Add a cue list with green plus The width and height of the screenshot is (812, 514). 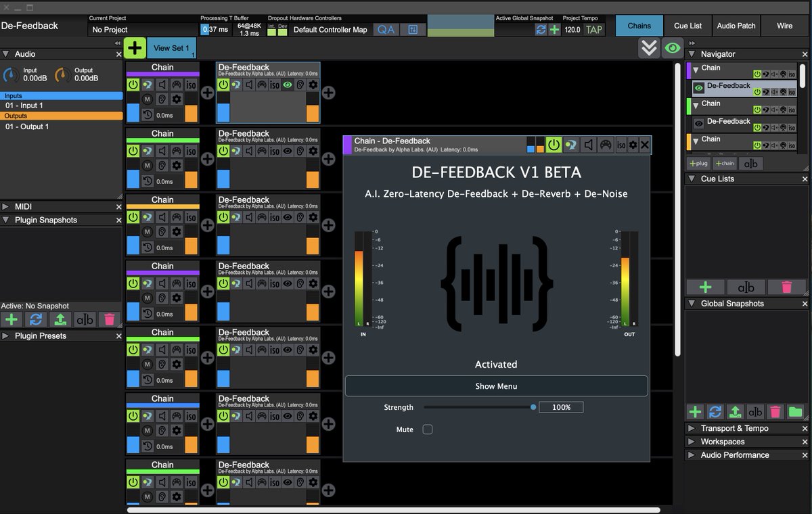[705, 287]
